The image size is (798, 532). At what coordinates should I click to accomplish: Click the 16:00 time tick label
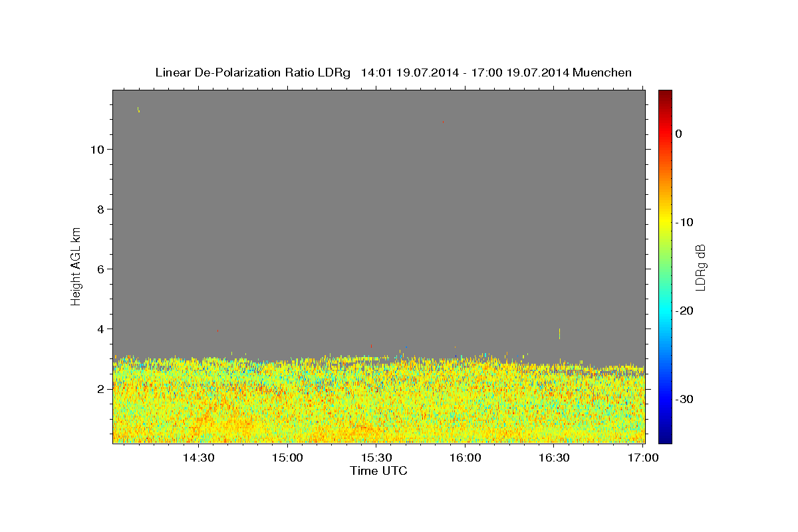coord(465,458)
